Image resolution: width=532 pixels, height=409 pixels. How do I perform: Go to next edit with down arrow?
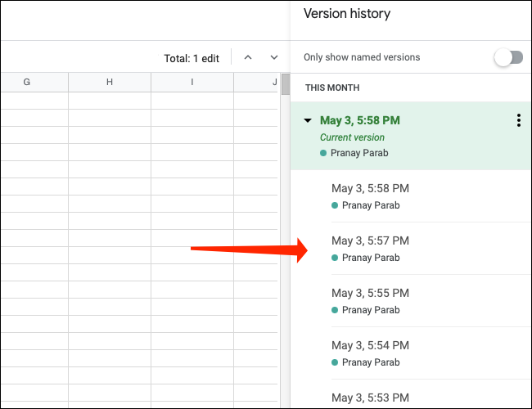274,58
